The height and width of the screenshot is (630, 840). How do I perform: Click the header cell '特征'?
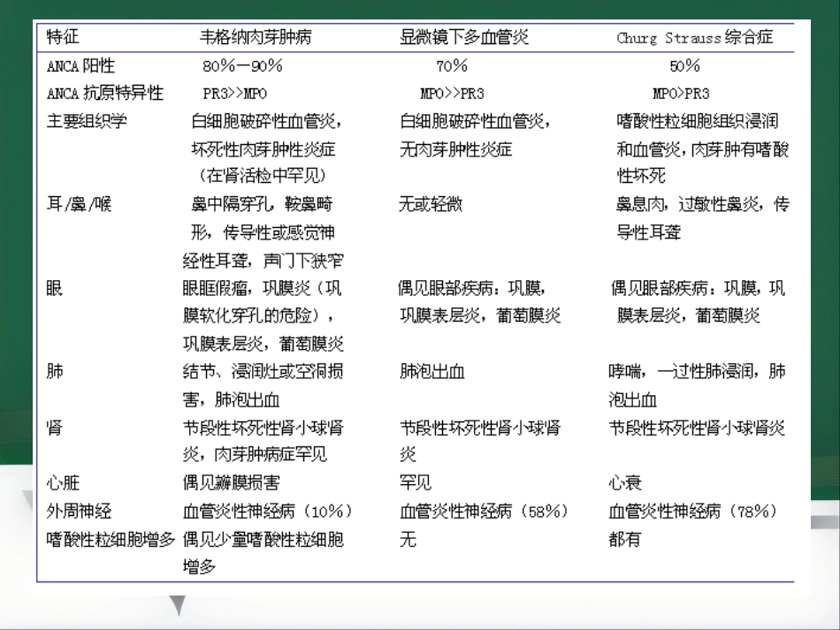point(63,37)
